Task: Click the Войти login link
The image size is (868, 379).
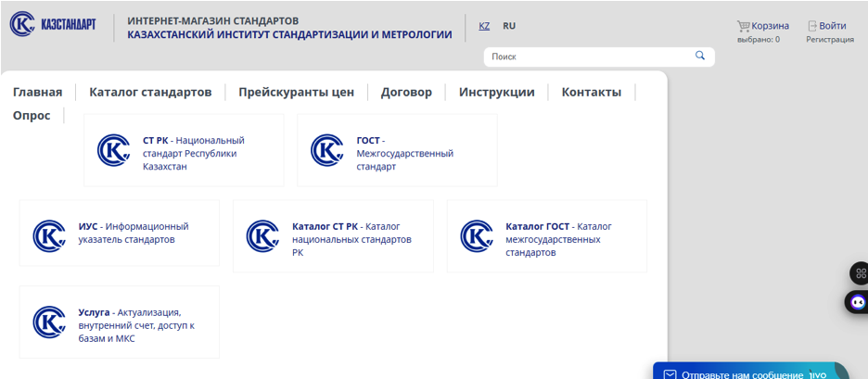Action: coord(833,25)
